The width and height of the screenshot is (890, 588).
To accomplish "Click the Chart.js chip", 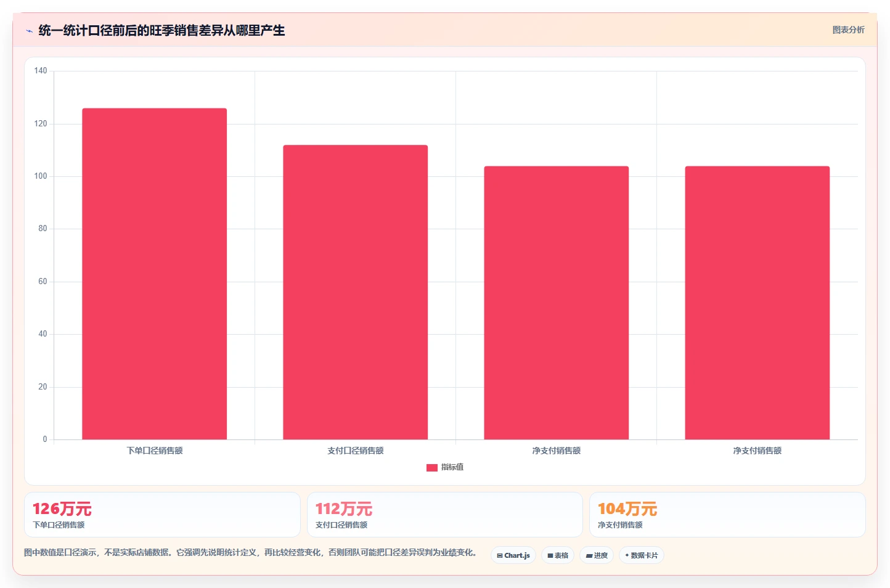I will pyautogui.click(x=513, y=555).
